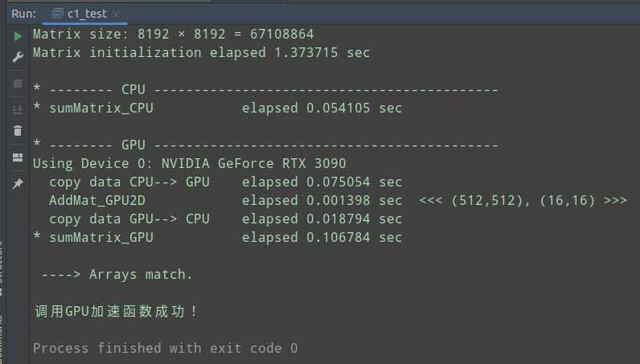Click the "Arrays match." result line
The image size is (640, 364).
[117, 274]
